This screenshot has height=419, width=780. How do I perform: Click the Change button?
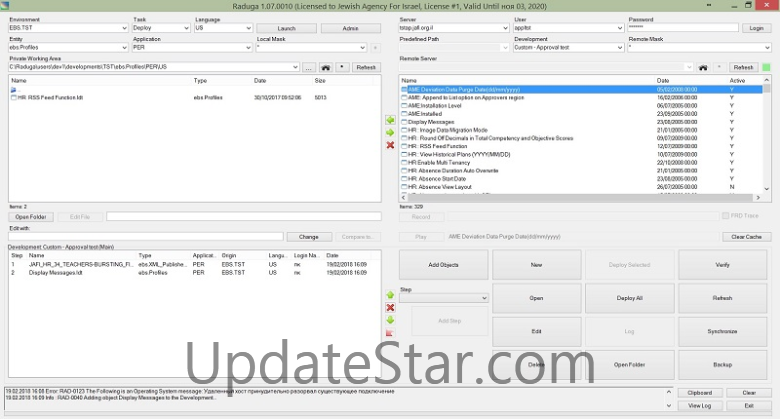pos(308,237)
